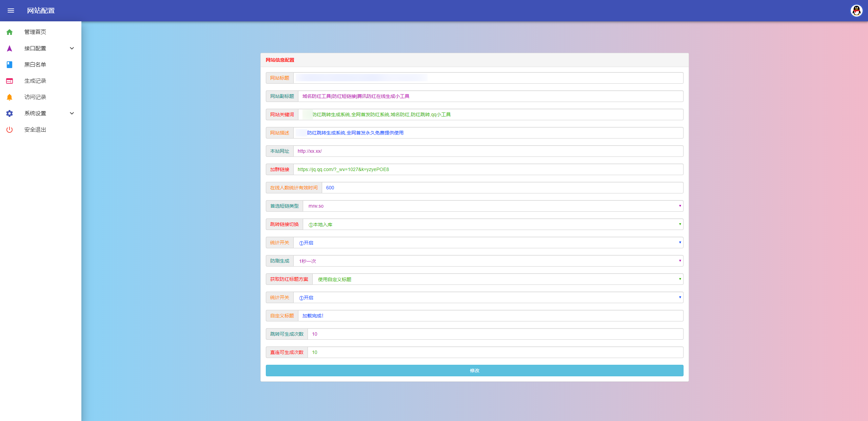Click the 跳转链接切换 field label
The image size is (868, 421).
(284, 224)
